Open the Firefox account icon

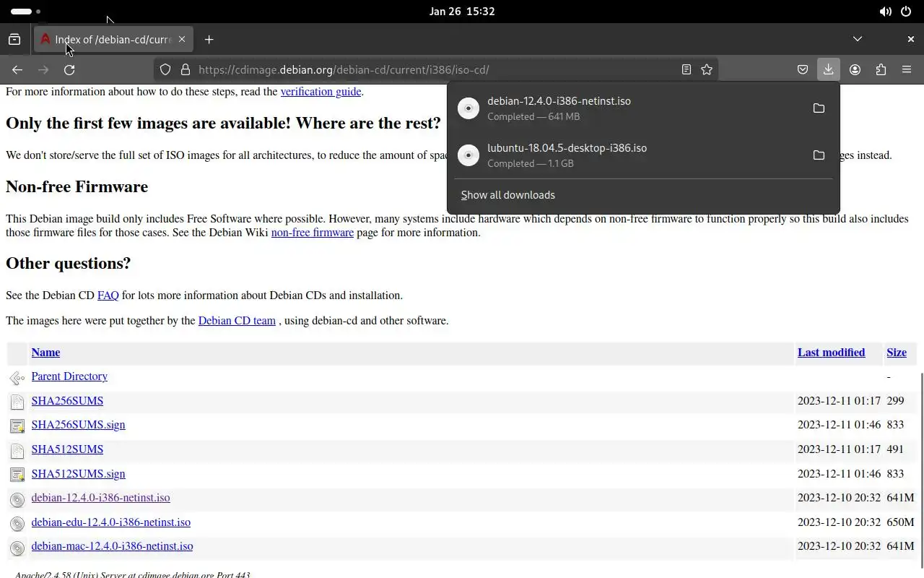pyautogui.click(x=855, y=69)
